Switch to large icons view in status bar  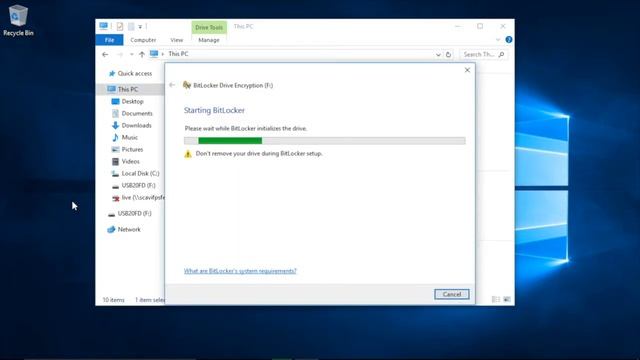click(507, 300)
